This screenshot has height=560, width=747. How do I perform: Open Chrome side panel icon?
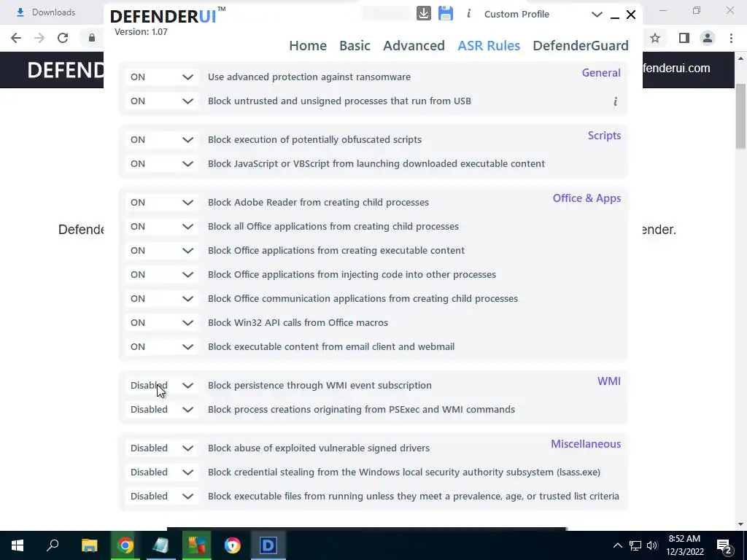click(684, 38)
